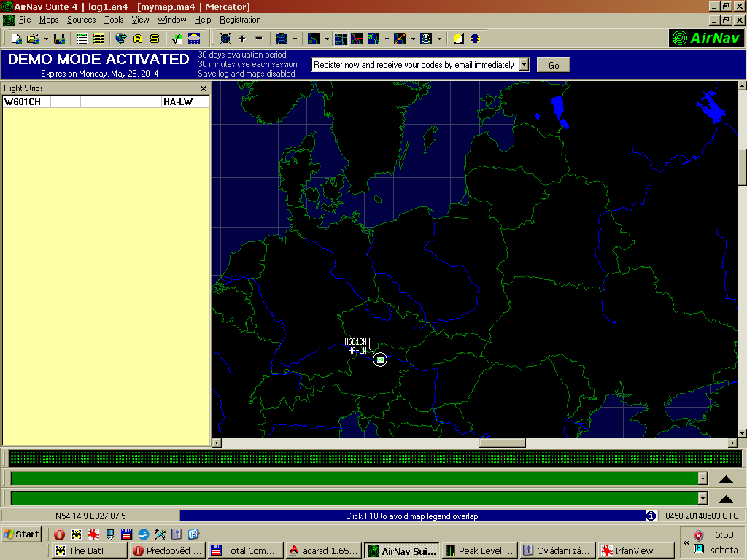This screenshot has width=747, height=560.
Task: Click the map scroll left arrow
Action: (217, 443)
